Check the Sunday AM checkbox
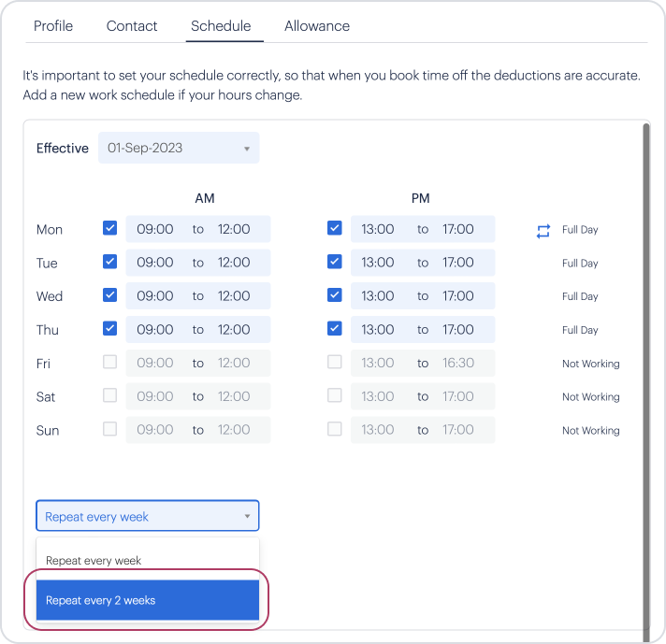Image resolution: width=666 pixels, height=644 pixels. 110,429
